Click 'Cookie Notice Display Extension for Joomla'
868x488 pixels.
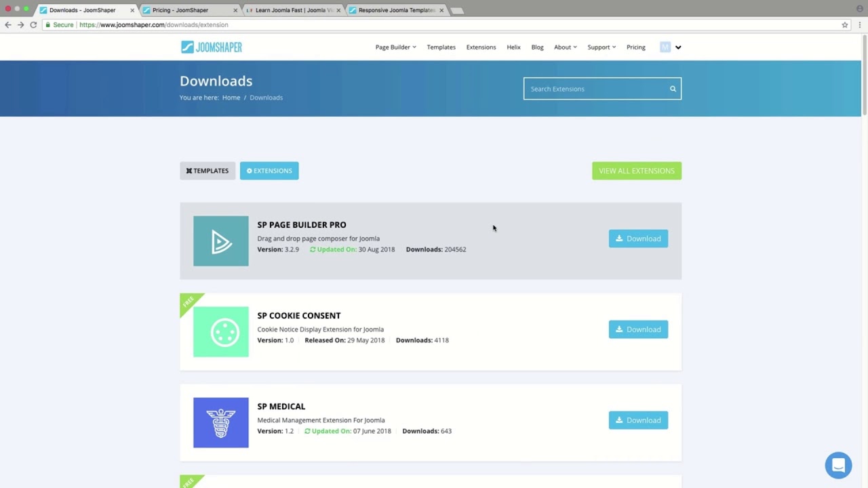pos(321,329)
